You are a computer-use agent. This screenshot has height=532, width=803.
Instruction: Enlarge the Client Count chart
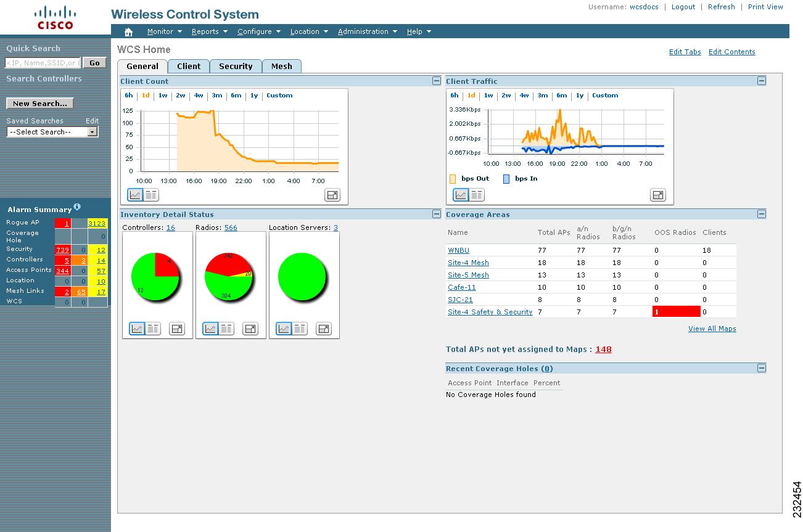(x=332, y=195)
